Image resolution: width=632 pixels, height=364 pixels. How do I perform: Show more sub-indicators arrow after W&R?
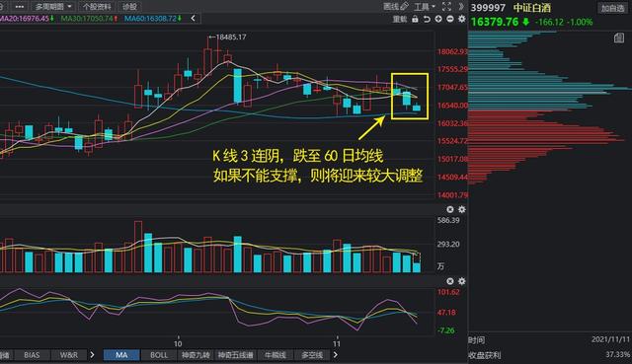click(x=92, y=355)
